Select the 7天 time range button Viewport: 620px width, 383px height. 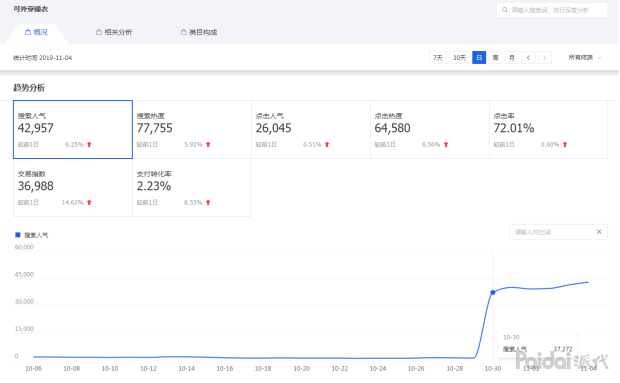click(438, 58)
